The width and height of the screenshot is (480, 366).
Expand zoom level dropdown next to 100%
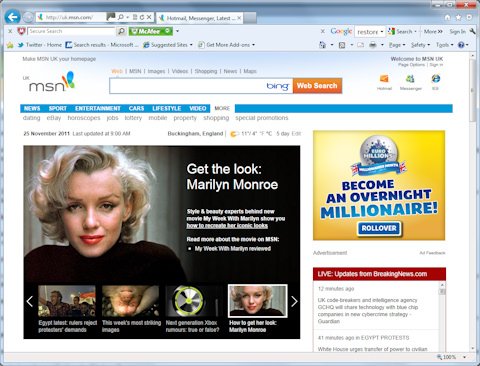pyautogui.click(x=465, y=357)
